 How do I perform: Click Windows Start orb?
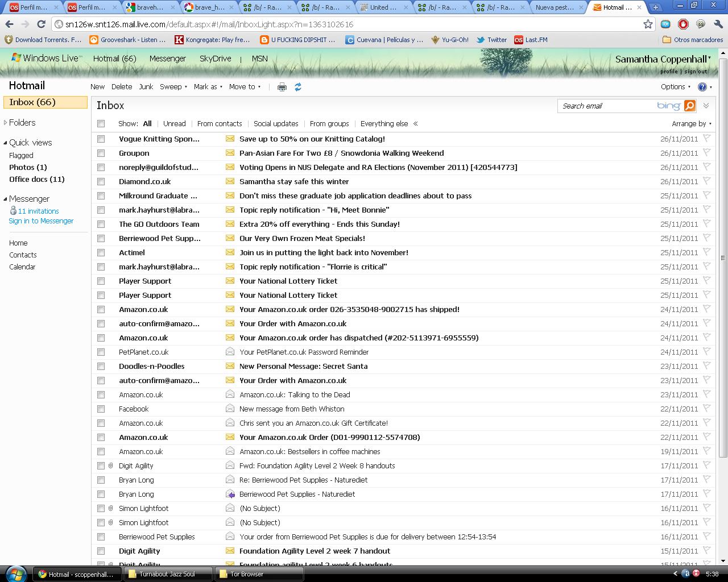tap(15, 573)
